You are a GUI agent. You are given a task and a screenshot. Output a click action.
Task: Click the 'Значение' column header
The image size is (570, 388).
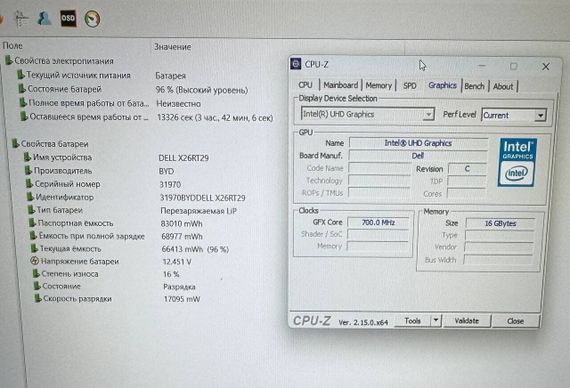tap(173, 47)
